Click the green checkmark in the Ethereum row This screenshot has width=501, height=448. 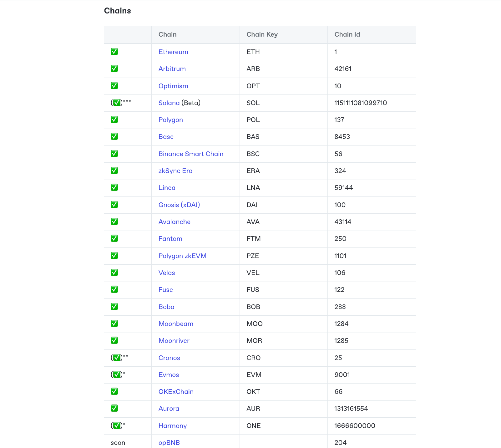114,52
